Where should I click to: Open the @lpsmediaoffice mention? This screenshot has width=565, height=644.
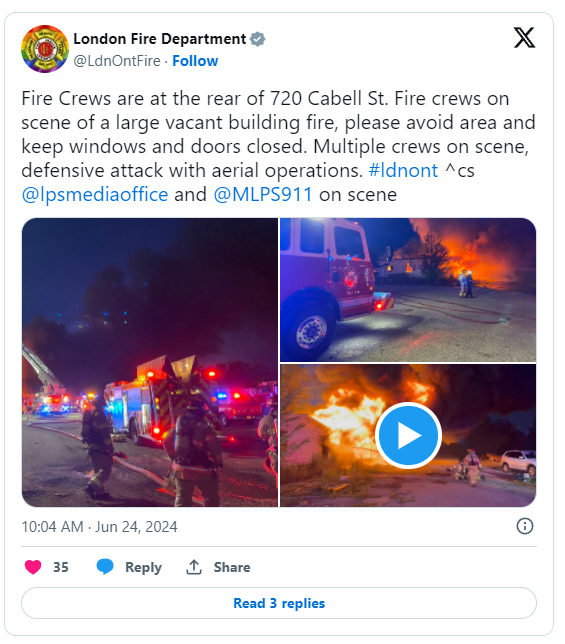(95, 194)
